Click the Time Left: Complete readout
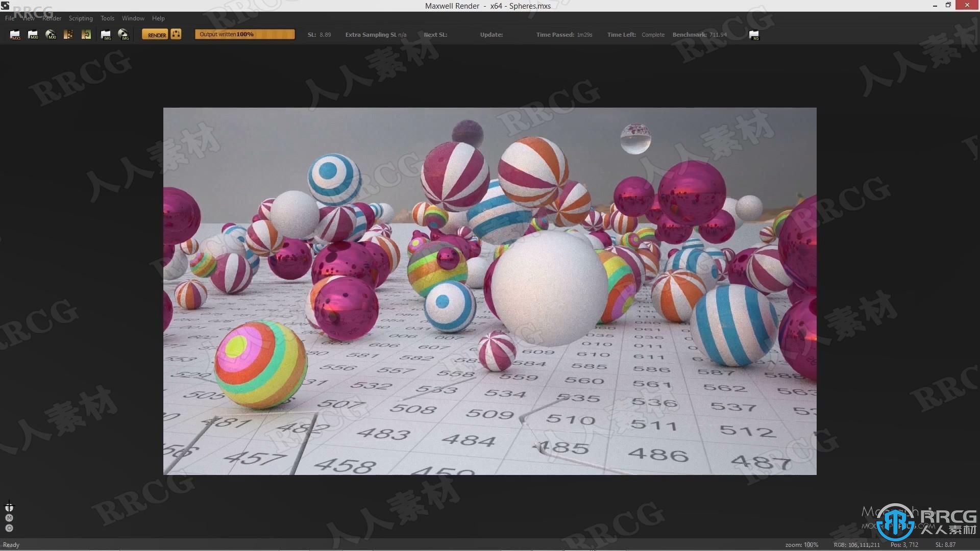The image size is (980, 551). coord(636,35)
